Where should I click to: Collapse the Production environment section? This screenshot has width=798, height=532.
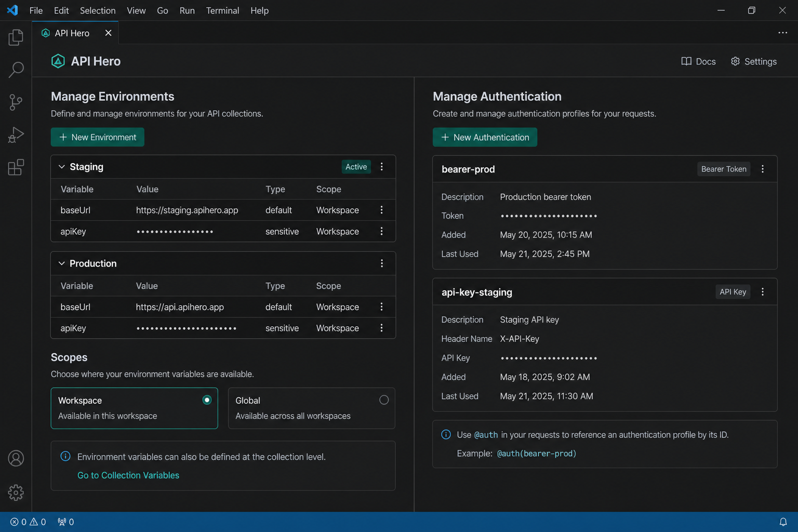tap(62, 263)
